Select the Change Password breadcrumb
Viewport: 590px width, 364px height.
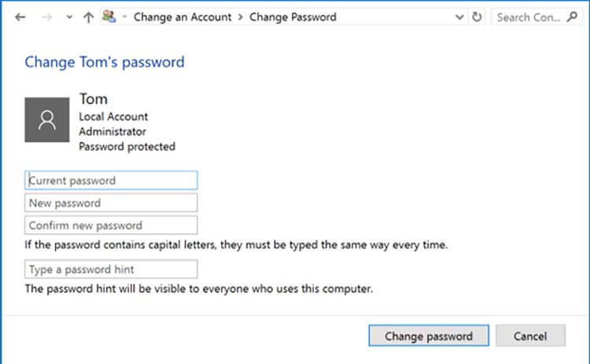293,17
